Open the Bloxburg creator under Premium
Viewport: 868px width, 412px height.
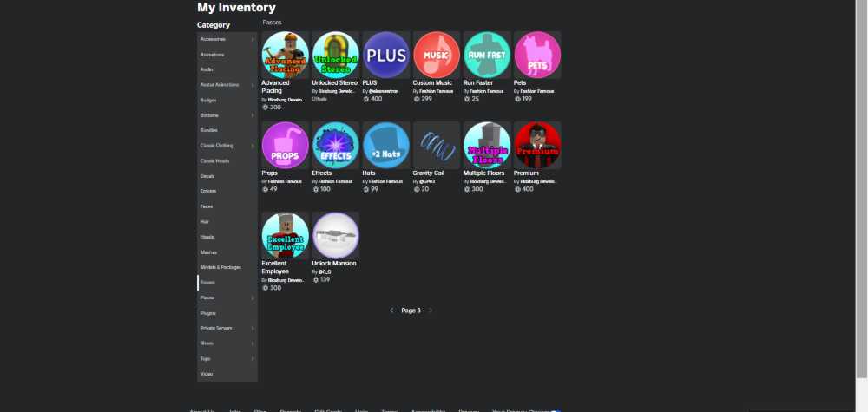[x=538, y=181]
